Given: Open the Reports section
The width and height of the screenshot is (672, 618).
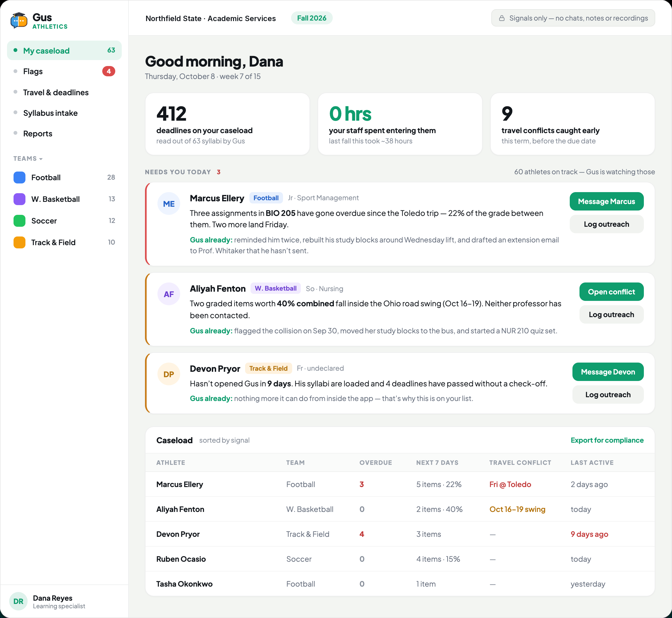Looking at the screenshot, I should [x=64, y=133].
